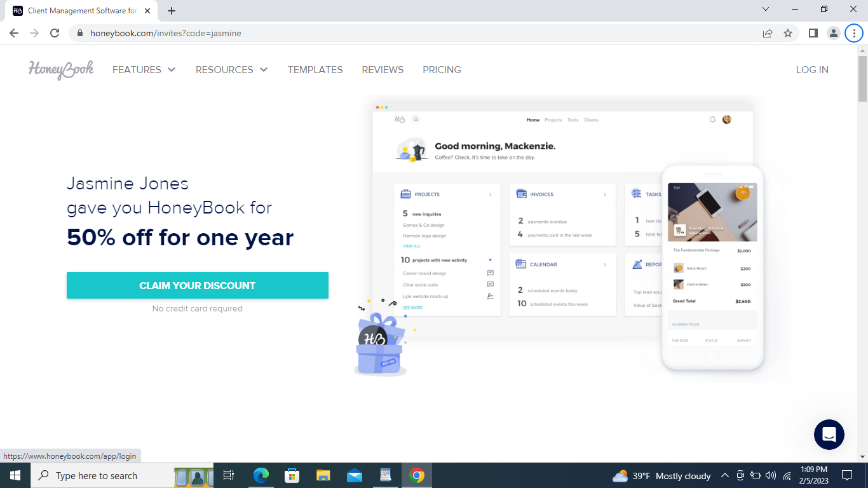Open the intercom chat bubble
The width and height of the screenshot is (868, 488).
point(829,435)
